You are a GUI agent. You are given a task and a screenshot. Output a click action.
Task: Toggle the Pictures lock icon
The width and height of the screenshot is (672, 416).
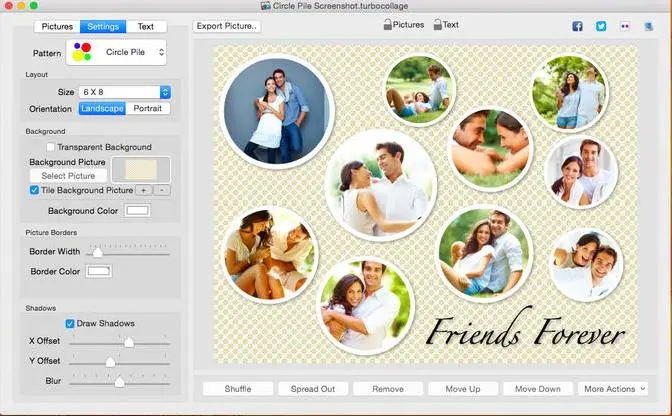pyautogui.click(x=388, y=25)
